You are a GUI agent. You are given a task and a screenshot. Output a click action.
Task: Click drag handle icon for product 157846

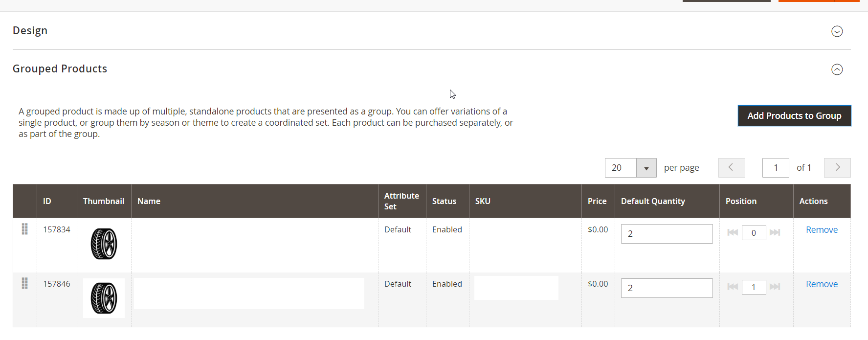24,283
